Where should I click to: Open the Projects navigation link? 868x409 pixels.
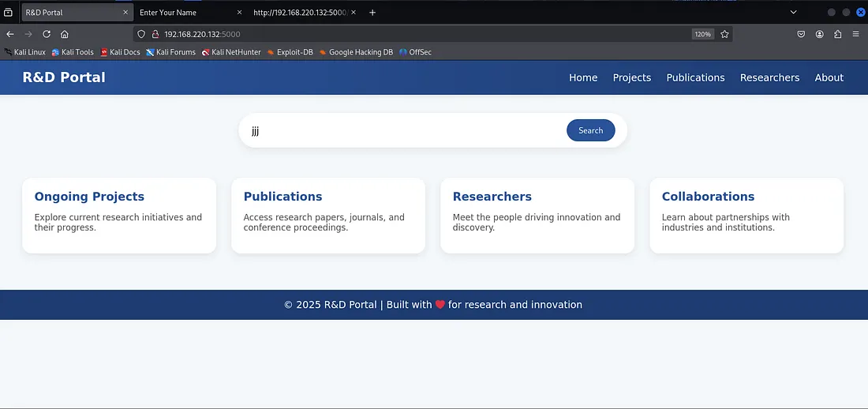coord(631,77)
